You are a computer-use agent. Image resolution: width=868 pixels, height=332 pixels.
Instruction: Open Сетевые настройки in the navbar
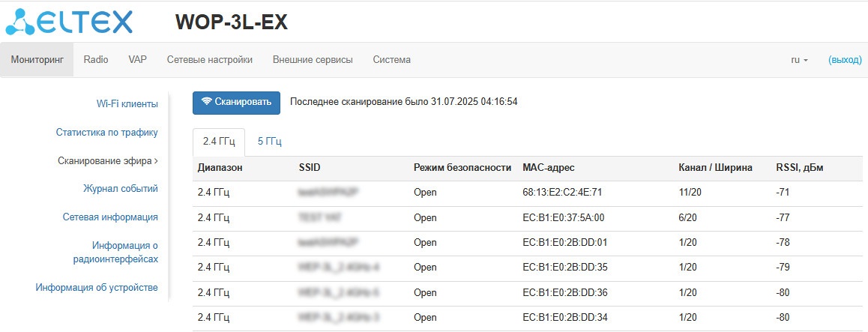click(x=209, y=59)
